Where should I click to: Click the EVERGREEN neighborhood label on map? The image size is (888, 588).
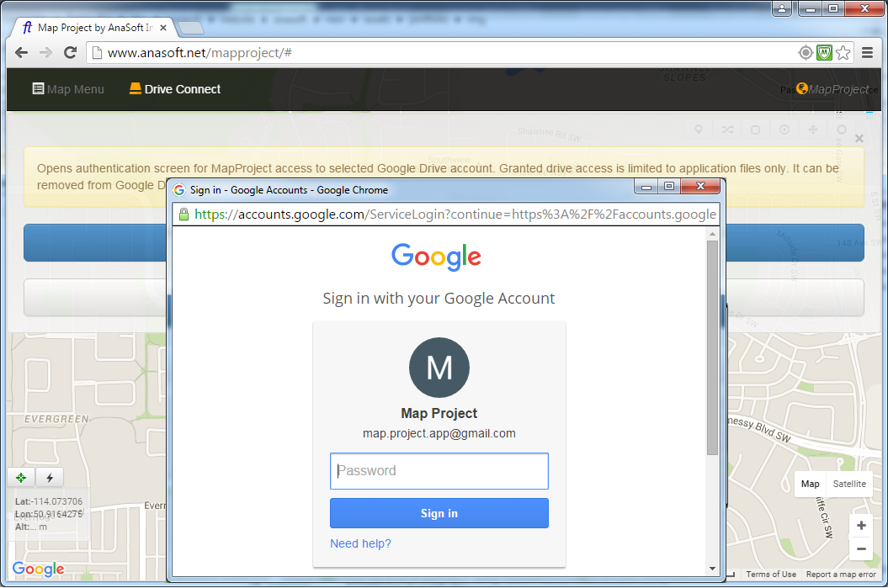56,420
